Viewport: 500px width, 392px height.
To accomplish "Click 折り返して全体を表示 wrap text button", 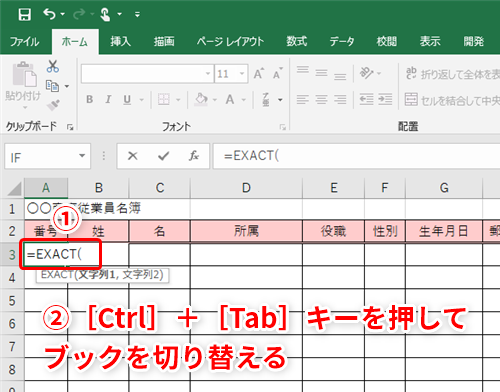I will point(452,73).
